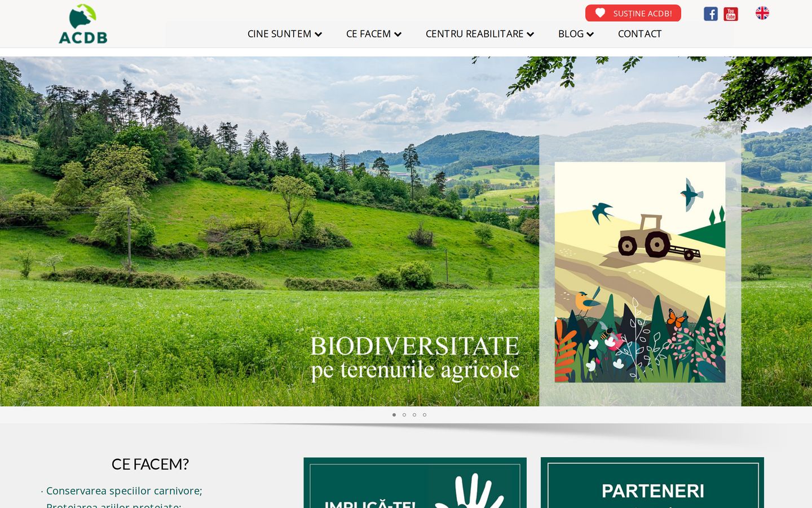Image resolution: width=812 pixels, height=508 pixels.
Task: Open the ACDB YouTube channel icon
Action: pyautogui.click(x=731, y=14)
